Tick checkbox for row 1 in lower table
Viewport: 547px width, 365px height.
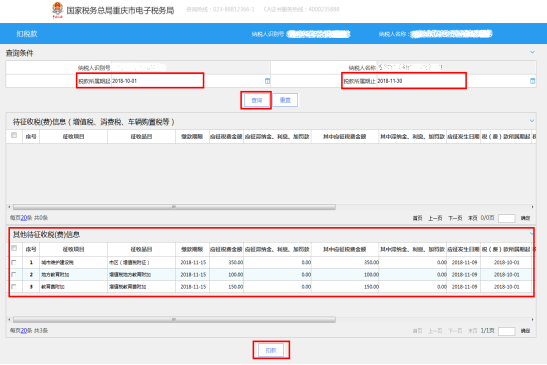click(14, 262)
